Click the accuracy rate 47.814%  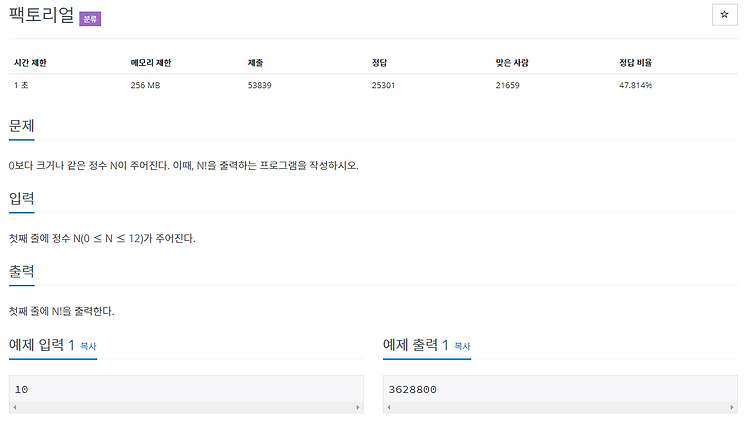[x=635, y=85]
